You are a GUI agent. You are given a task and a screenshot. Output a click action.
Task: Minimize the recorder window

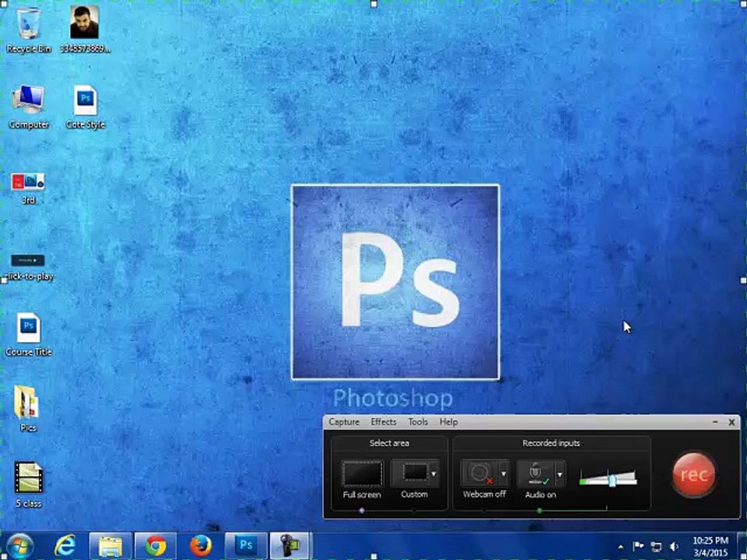(x=715, y=422)
